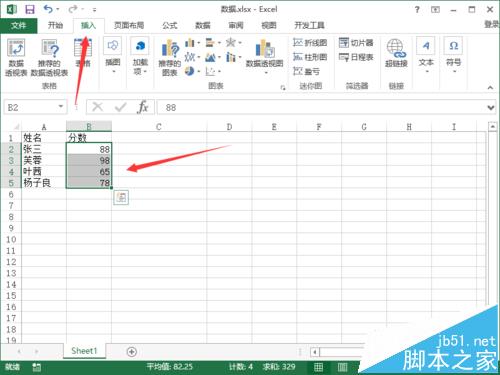The width and height of the screenshot is (500, 375).
Task: Click the Quick Analysis icon beside the selection
Action: tap(121, 198)
